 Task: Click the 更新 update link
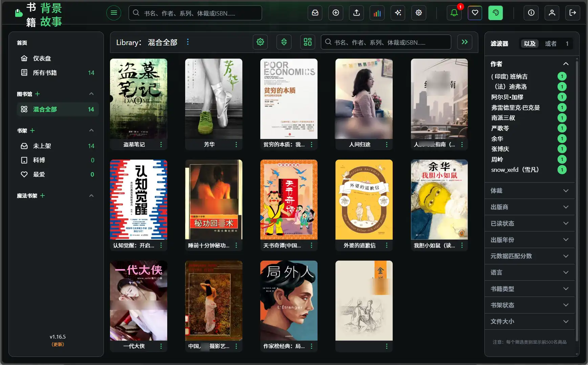coord(57,344)
